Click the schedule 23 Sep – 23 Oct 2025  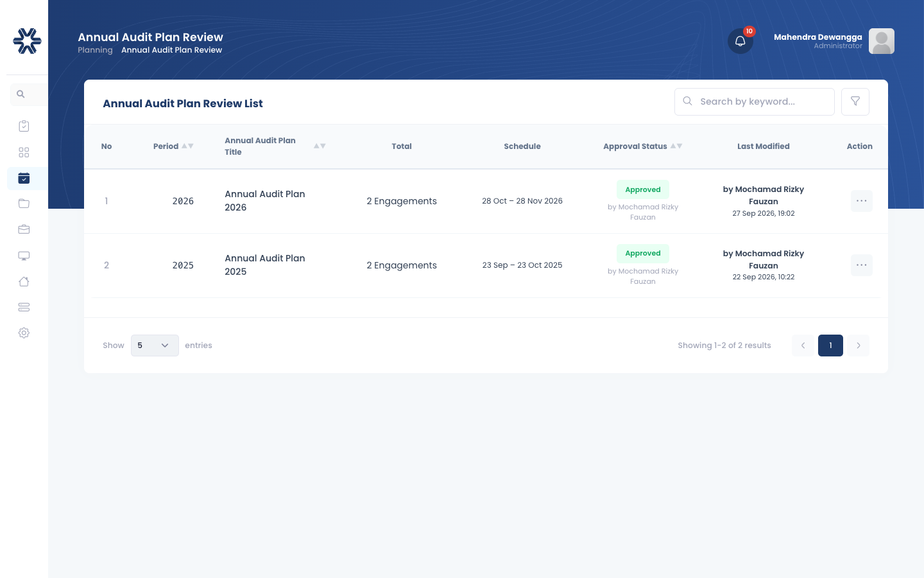[x=522, y=265]
